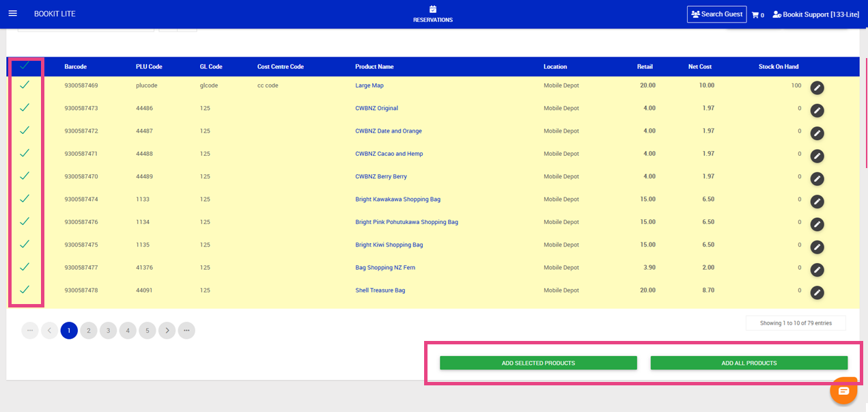Toggle checkmark for Bright Kawakawa Shopping Bag
This screenshot has height=412, width=868.
[25, 198]
